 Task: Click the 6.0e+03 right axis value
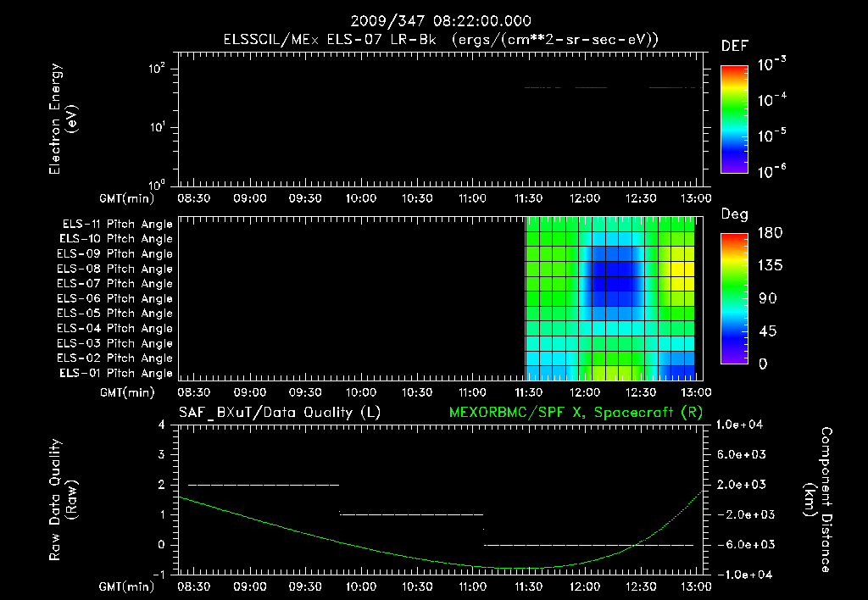(741, 454)
